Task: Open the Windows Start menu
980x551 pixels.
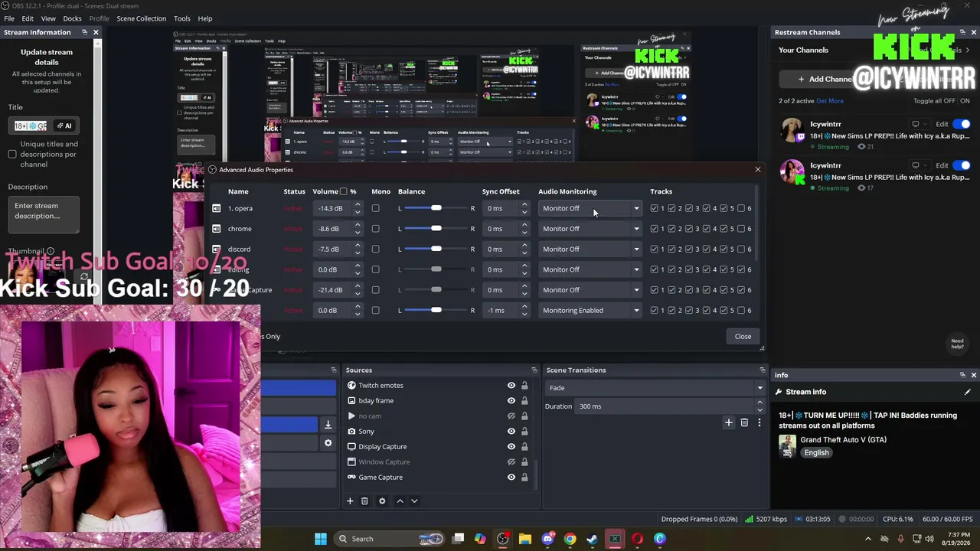Action: click(x=321, y=539)
